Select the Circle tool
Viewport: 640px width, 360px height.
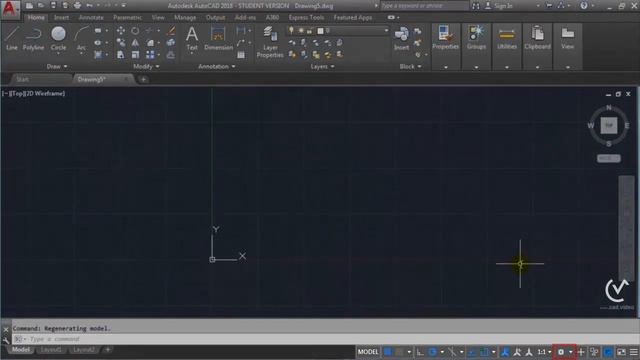[x=58, y=38]
